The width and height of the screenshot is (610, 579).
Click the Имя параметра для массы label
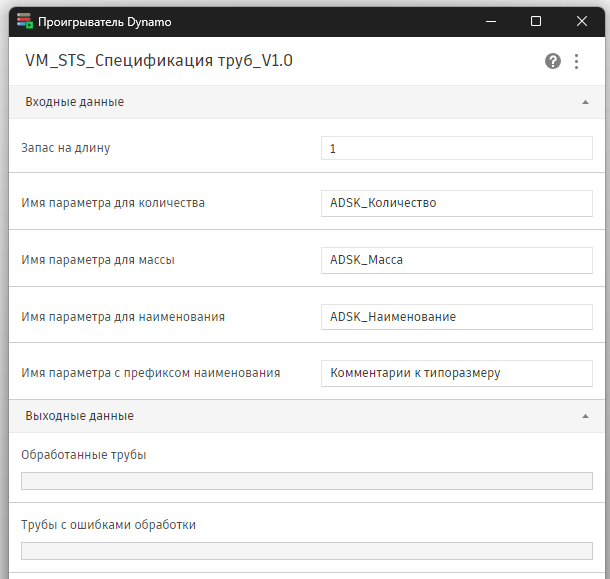(x=98, y=260)
